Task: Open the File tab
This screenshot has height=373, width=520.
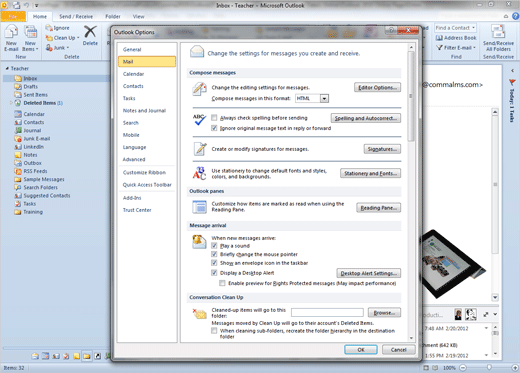Action: 13,16
